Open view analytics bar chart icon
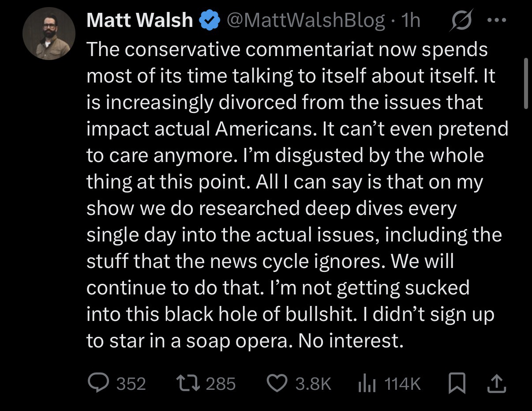532x411 pixels. 367,383
